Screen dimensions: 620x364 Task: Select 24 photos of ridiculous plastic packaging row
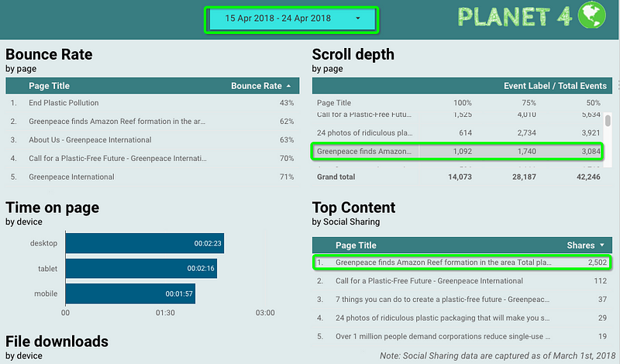462,318
